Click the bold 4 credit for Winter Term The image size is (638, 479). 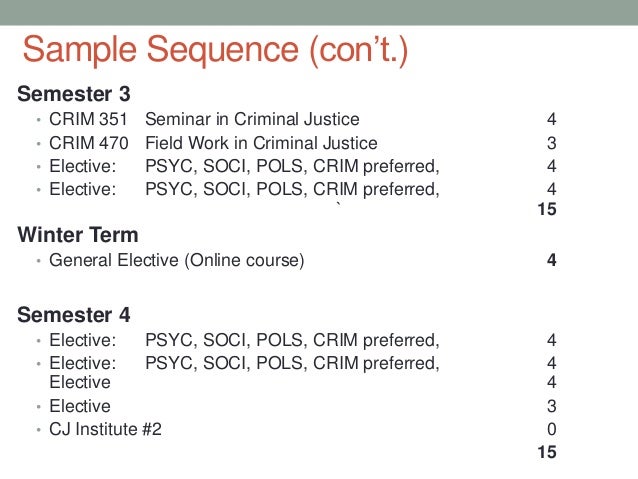pyautogui.click(x=551, y=260)
